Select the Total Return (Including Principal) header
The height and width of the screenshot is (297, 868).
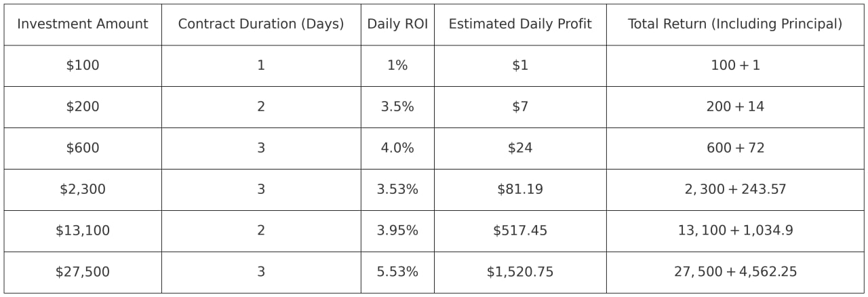pyautogui.click(x=735, y=24)
